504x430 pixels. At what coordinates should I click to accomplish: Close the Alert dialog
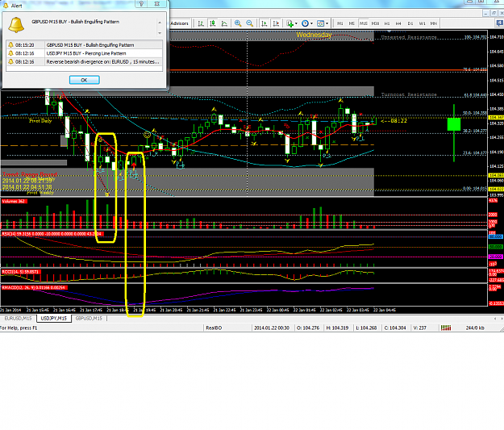coord(157,4)
